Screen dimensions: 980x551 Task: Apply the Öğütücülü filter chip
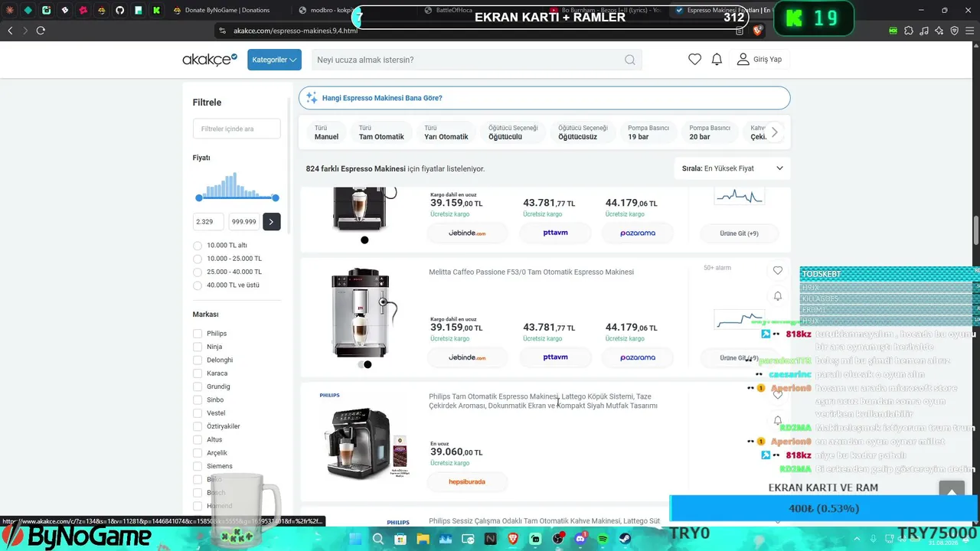pos(513,132)
